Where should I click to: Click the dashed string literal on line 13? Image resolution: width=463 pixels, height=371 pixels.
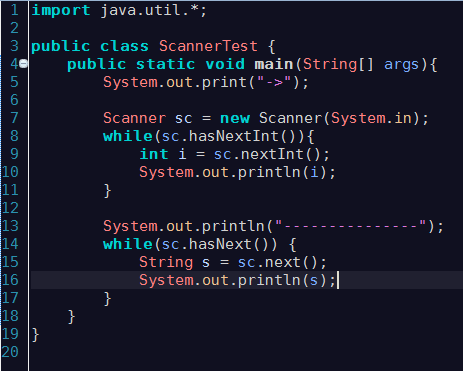tap(351, 226)
